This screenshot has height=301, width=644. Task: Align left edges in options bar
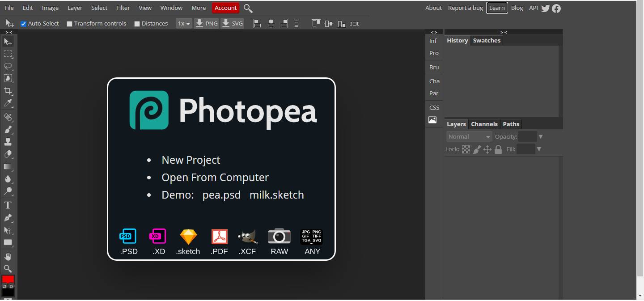coord(257,24)
